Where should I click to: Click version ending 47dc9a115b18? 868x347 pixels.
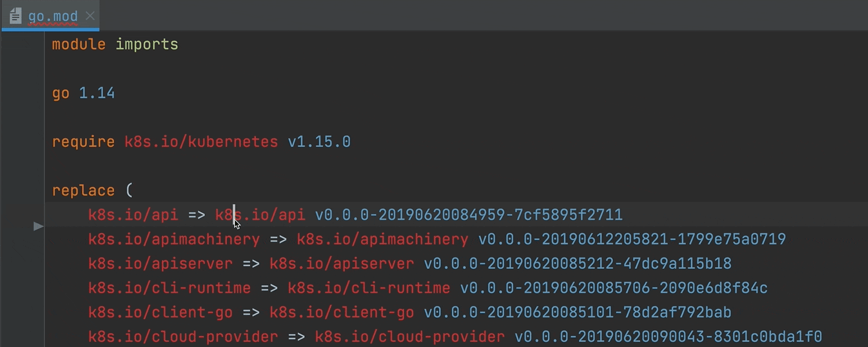click(578, 264)
